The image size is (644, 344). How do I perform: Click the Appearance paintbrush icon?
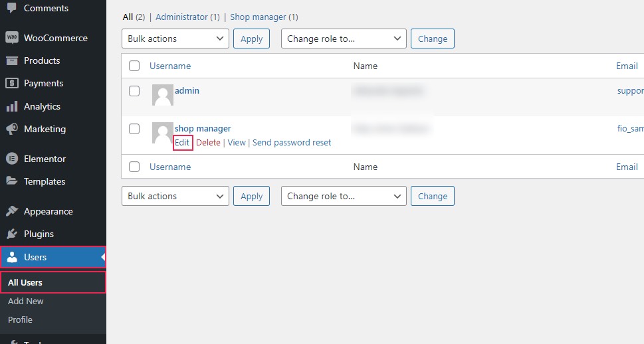pyautogui.click(x=12, y=211)
